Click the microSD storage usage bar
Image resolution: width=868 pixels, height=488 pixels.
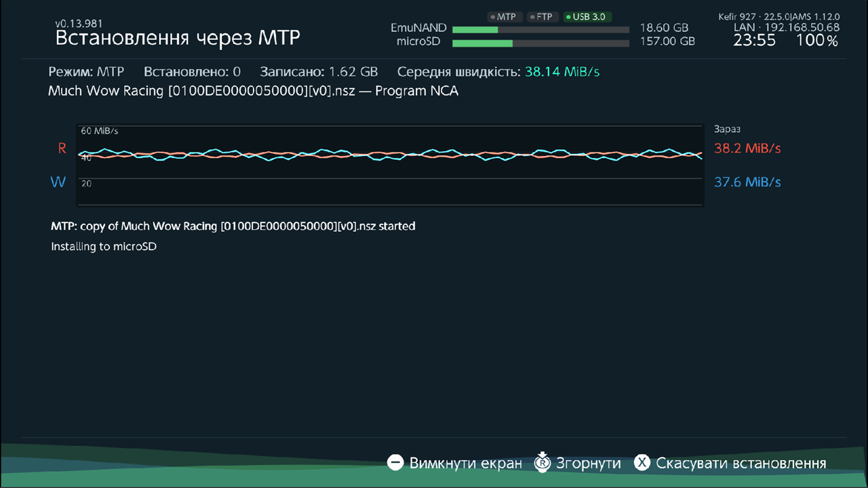tap(540, 43)
